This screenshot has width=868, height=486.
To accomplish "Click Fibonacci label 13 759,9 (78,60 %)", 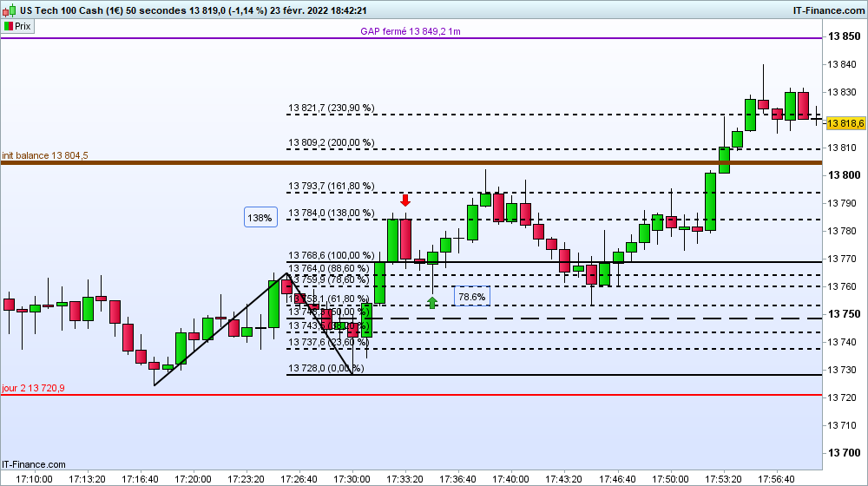I will click(x=328, y=279).
